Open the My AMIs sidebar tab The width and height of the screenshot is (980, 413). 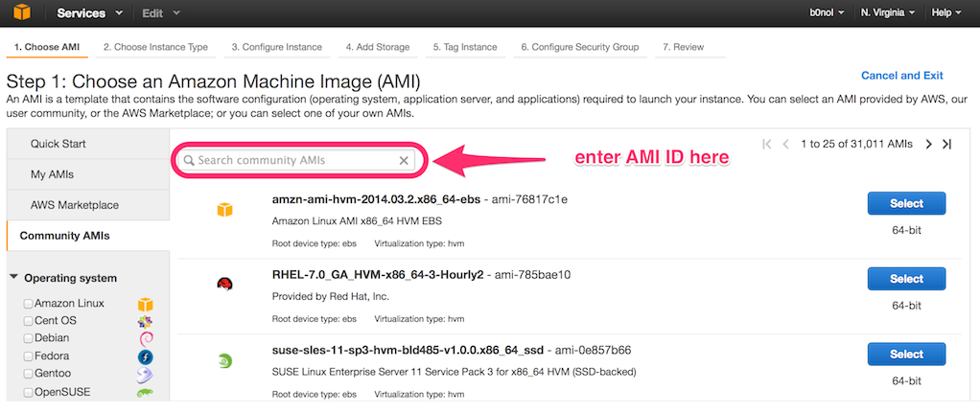tap(88, 174)
